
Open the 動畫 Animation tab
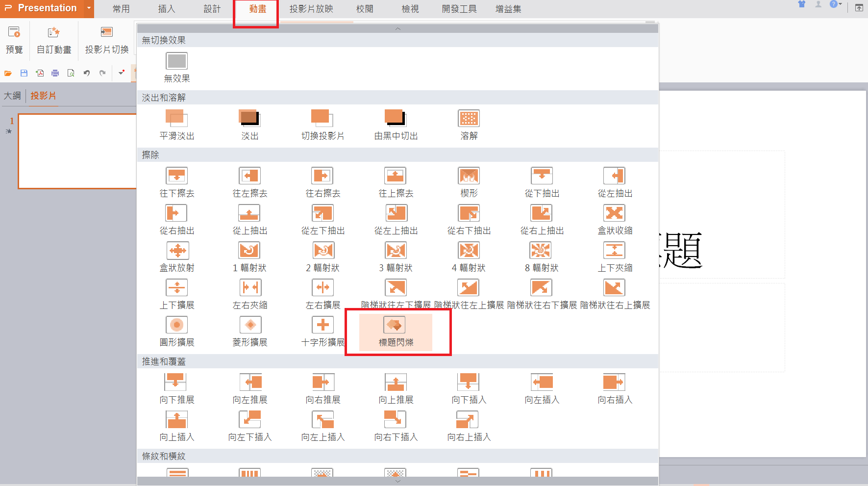tap(257, 9)
